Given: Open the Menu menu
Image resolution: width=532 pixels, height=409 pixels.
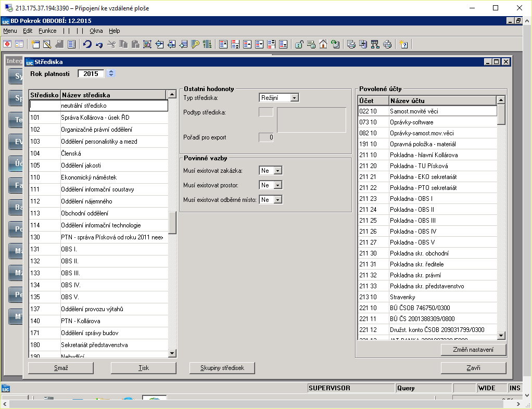Looking at the screenshot, I should (10, 31).
